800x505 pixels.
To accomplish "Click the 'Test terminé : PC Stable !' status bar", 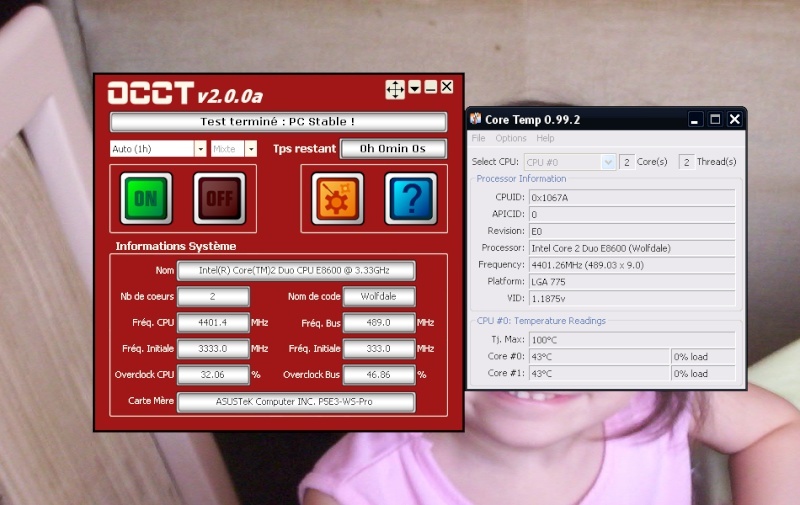I will [x=278, y=122].
